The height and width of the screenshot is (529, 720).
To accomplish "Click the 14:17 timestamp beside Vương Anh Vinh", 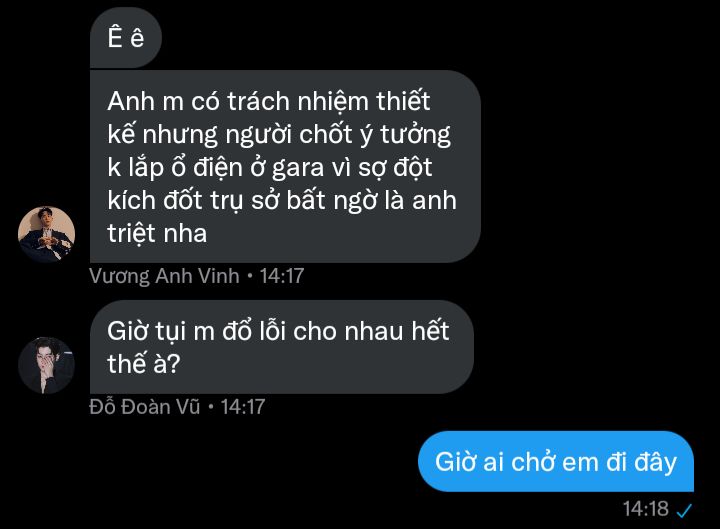I will tap(282, 276).
